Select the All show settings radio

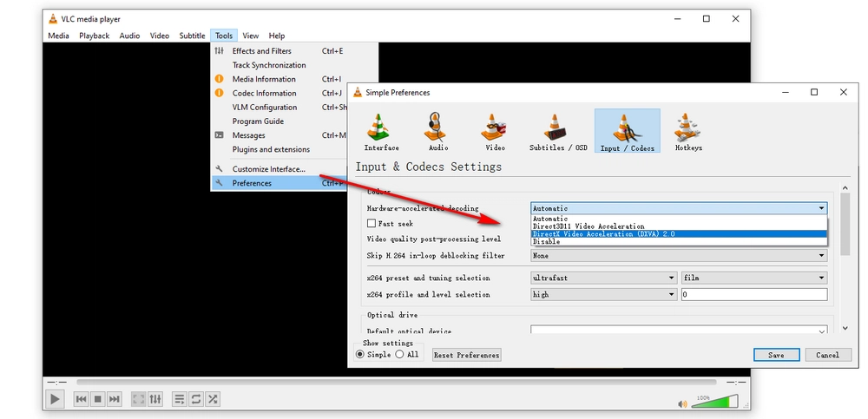pyautogui.click(x=399, y=354)
